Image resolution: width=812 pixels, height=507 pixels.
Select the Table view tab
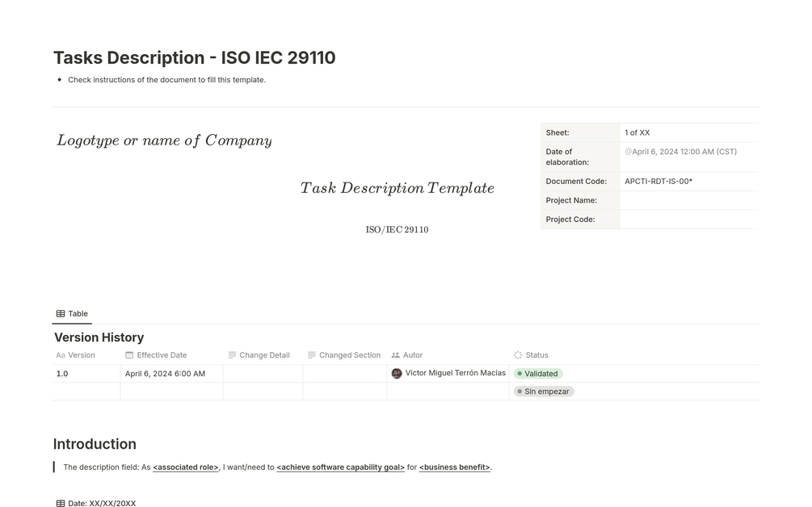coord(73,314)
